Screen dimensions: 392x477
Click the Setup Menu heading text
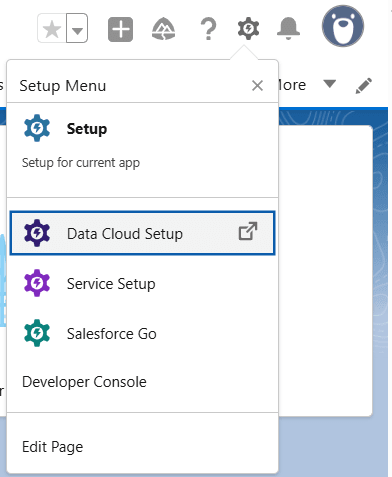tap(63, 86)
